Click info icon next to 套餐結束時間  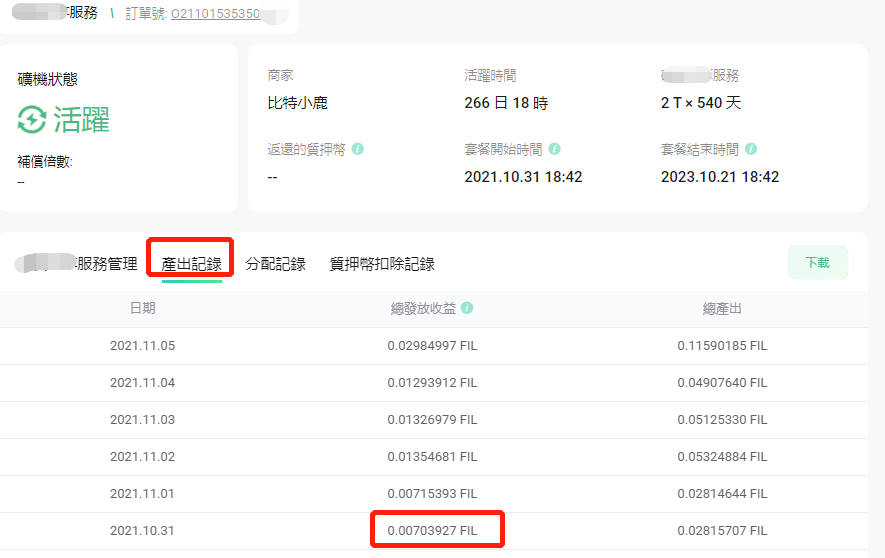click(751, 149)
